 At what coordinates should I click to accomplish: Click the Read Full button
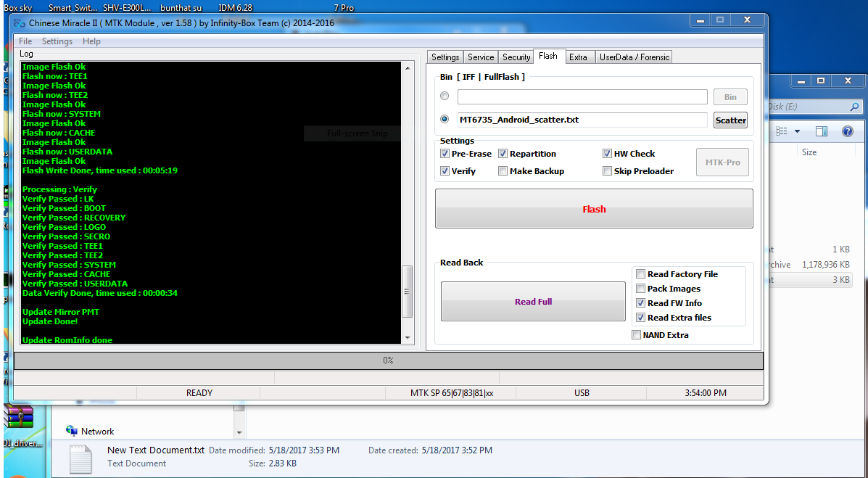coord(533,301)
